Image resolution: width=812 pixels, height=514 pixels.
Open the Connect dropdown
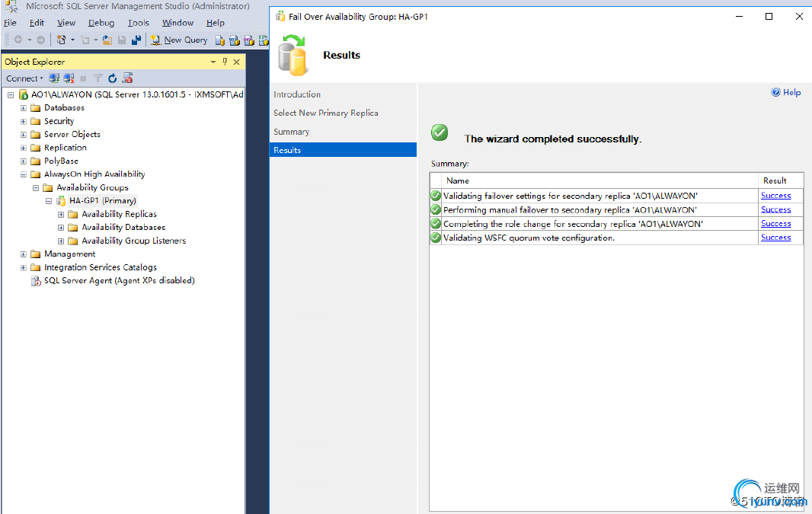(x=24, y=78)
